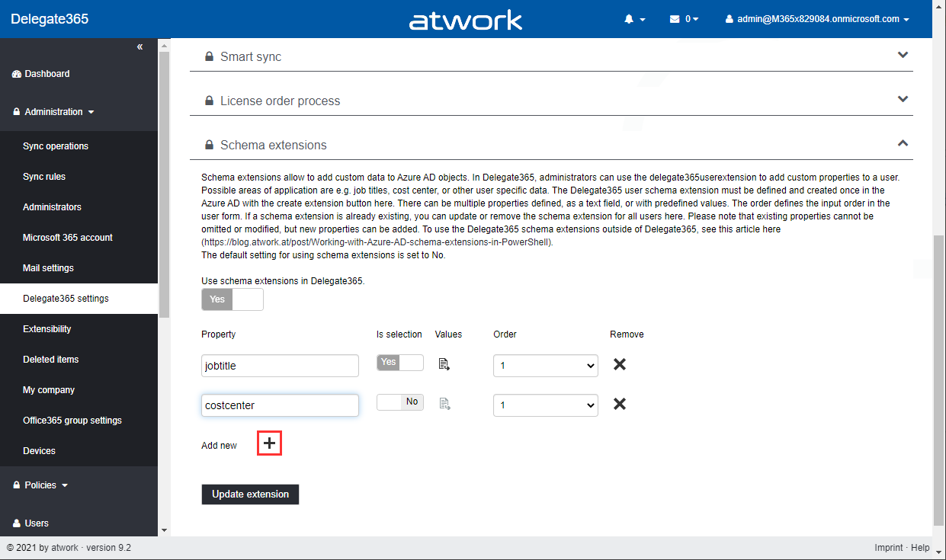Viewport: 946px width, 560px height.
Task: Click the Schema extensions lock icon
Action: tap(209, 146)
